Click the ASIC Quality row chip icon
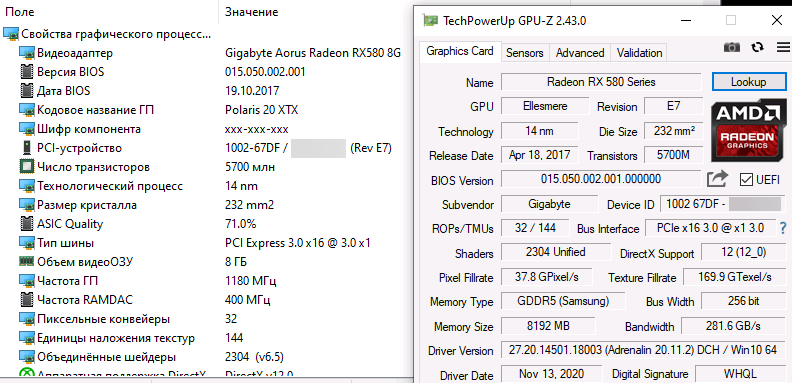The width and height of the screenshot is (792, 383). coord(26,224)
